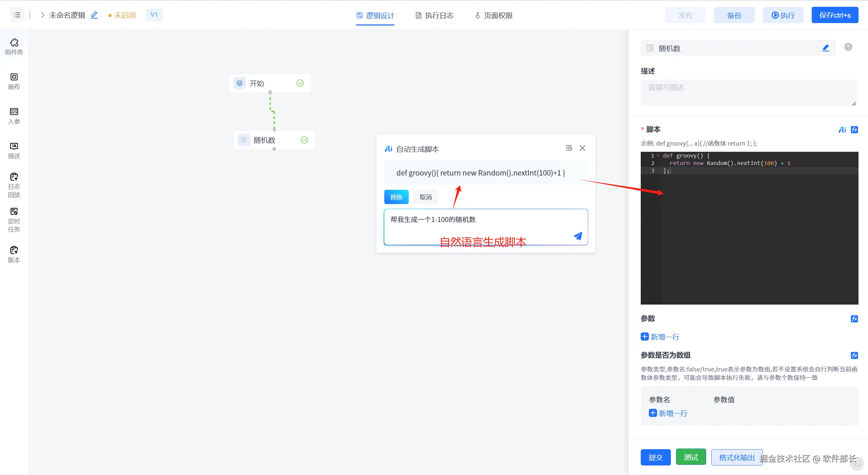Close the 自动生成脚本 dialog
Viewport: 868px width, 475px height.
pyautogui.click(x=582, y=148)
